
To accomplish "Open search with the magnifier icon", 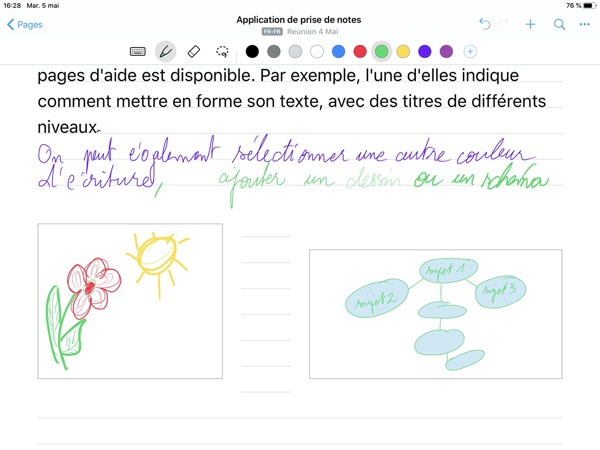I will (x=559, y=24).
